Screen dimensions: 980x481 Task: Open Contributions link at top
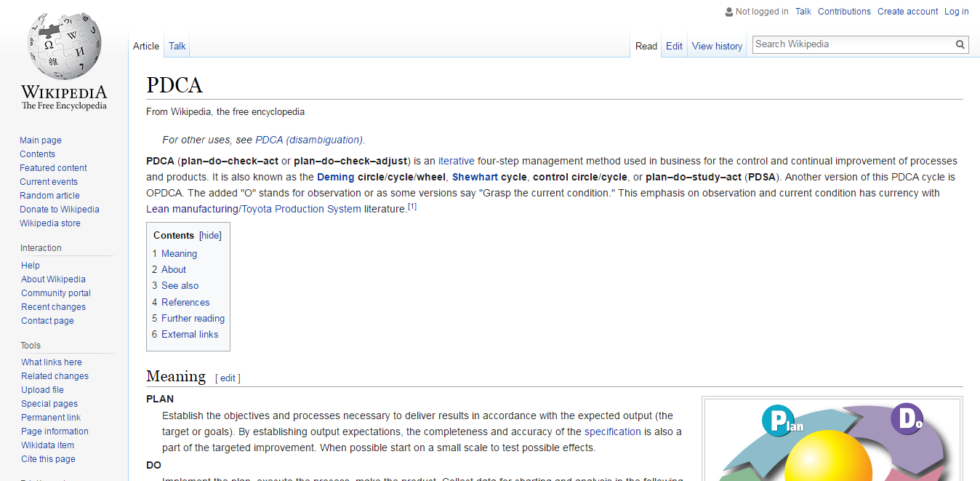click(844, 12)
